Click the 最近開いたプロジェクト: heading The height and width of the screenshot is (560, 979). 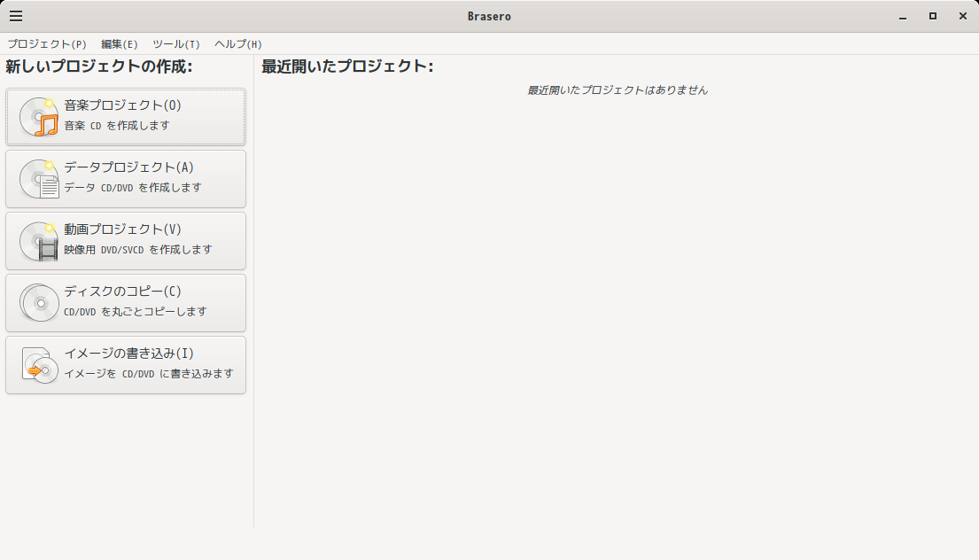pos(347,66)
